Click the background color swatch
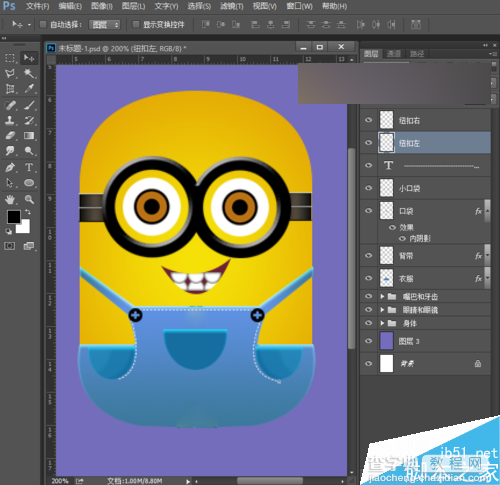The image size is (500, 485). point(25,228)
